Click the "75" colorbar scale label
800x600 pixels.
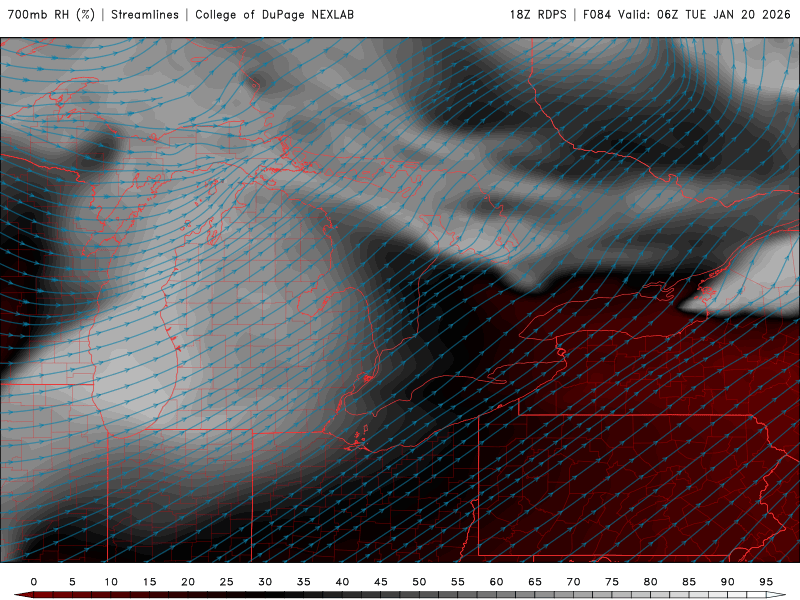pos(612,582)
